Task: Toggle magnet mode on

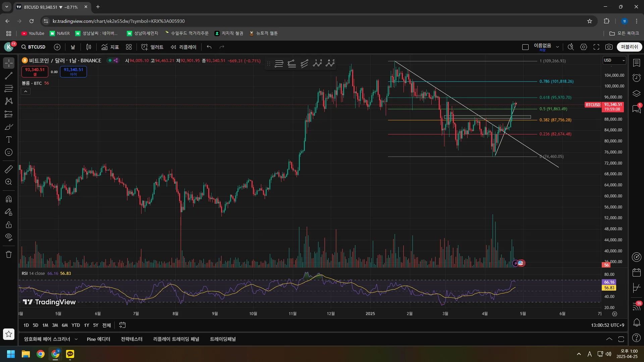Action: [x=9, y=199]
